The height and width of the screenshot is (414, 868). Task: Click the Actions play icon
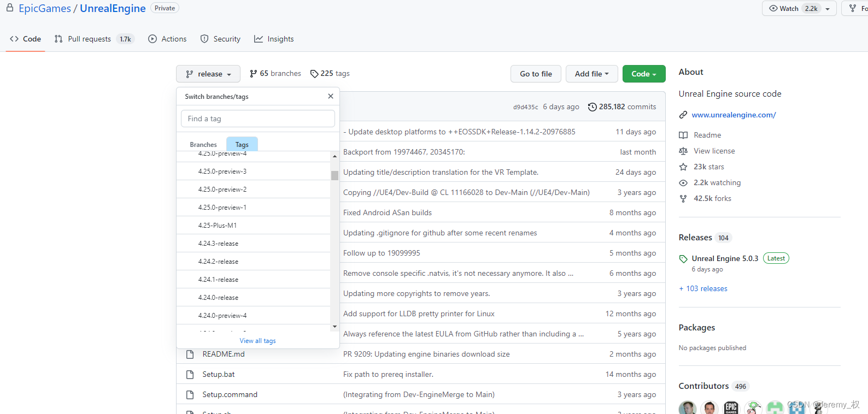(153, 39)
